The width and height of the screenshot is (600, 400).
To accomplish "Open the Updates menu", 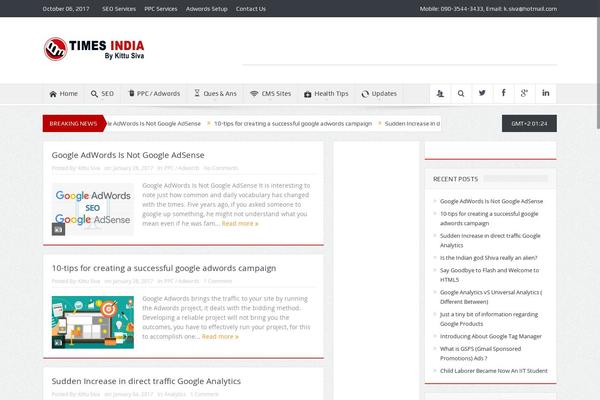I will (379, 94).
